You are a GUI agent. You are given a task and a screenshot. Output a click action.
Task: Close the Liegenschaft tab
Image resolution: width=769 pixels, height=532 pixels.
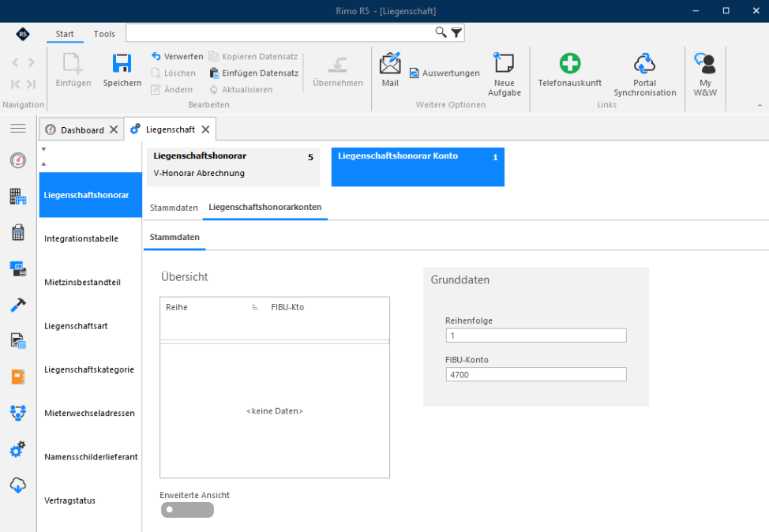coord(206,129)
